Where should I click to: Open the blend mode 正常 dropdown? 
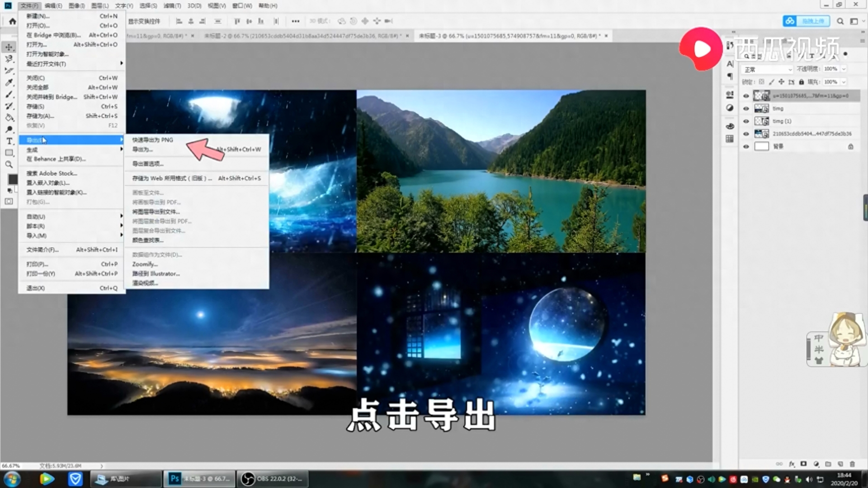[768, 70]
